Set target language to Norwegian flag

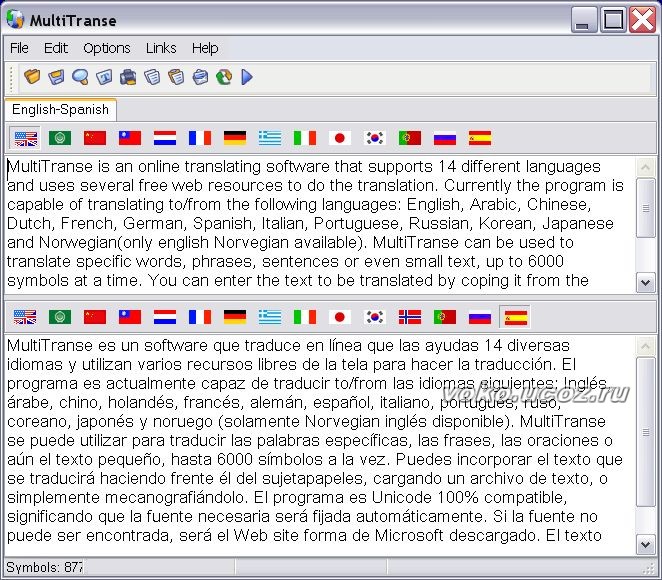click(x=410, y=317)
